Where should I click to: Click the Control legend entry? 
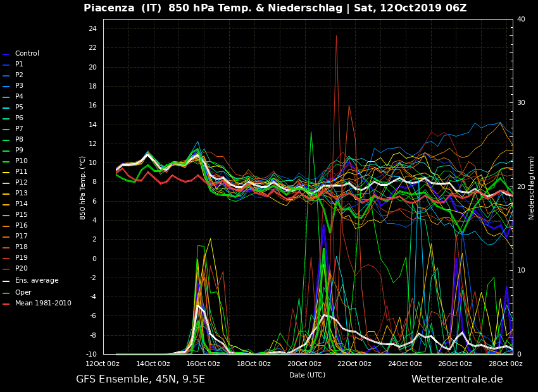[x=27, y=54]
